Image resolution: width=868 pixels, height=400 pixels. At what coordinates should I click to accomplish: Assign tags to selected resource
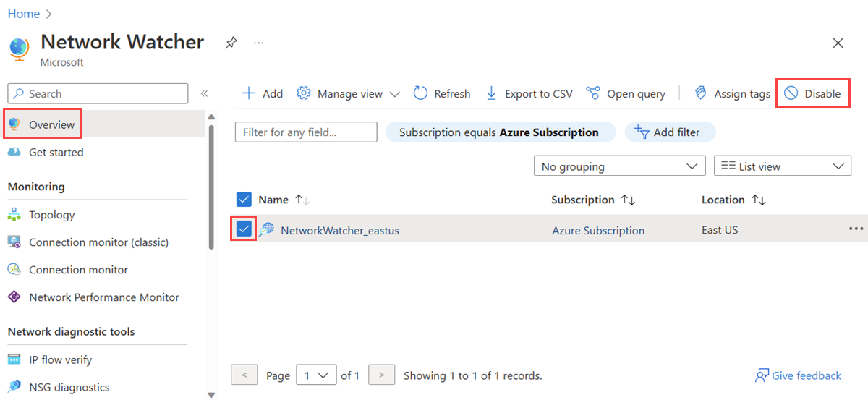[732, 93]
